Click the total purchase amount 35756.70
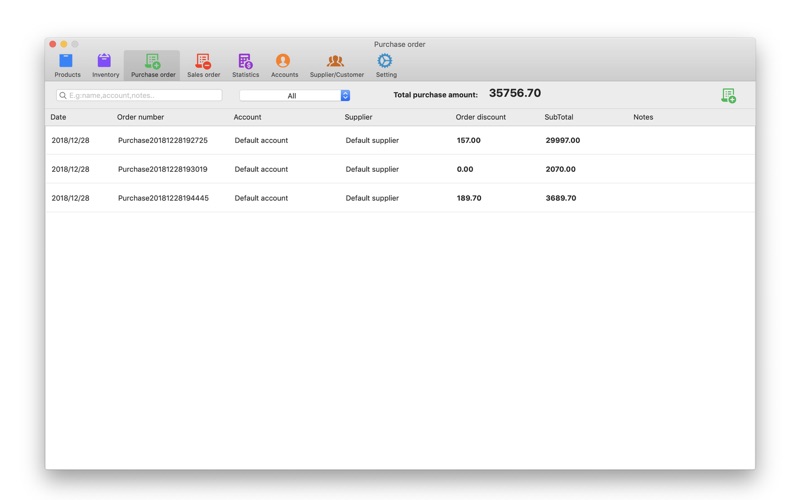 click(x=515, y=93)
